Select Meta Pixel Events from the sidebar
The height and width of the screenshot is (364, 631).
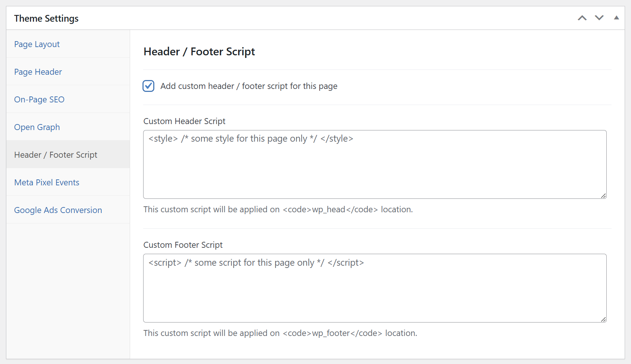[46, 182]
